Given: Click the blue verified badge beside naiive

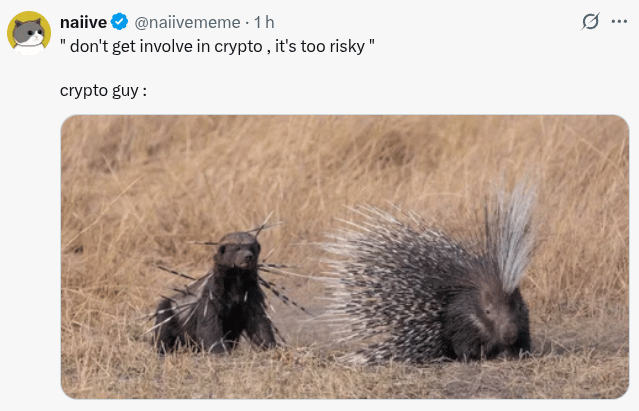Looking at the screenshot, I should tap(119, 22).
